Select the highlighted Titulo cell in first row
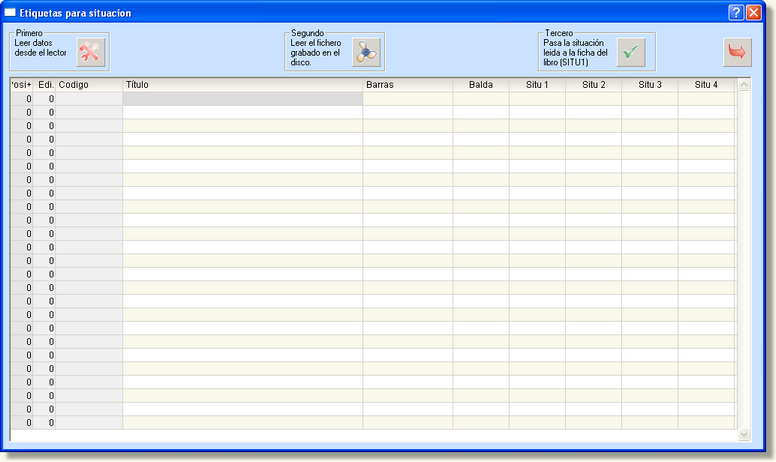The image size is (776, 462). tap(242, 99)
